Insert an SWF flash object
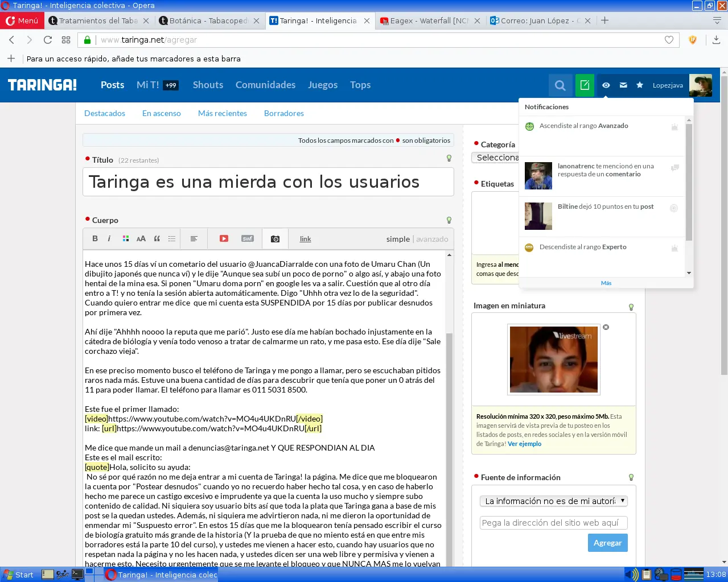728x582 pixels. pyautogui.click(x=248, y=239)
